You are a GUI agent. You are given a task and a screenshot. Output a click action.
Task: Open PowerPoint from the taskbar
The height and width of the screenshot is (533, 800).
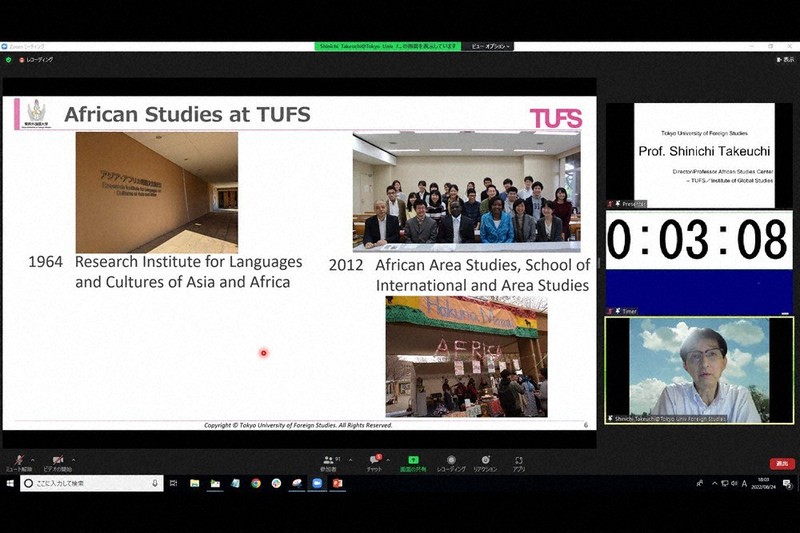click(337, 483)
